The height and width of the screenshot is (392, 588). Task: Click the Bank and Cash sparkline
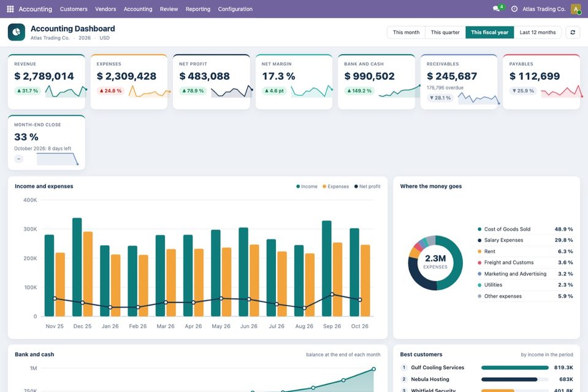(399, 91)
